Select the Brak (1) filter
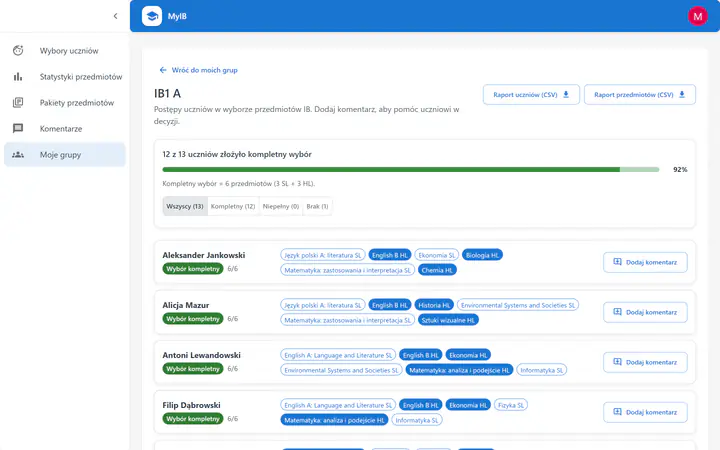Image resolution: width=720 pixels, height=450 pixels. pos(317,206)
